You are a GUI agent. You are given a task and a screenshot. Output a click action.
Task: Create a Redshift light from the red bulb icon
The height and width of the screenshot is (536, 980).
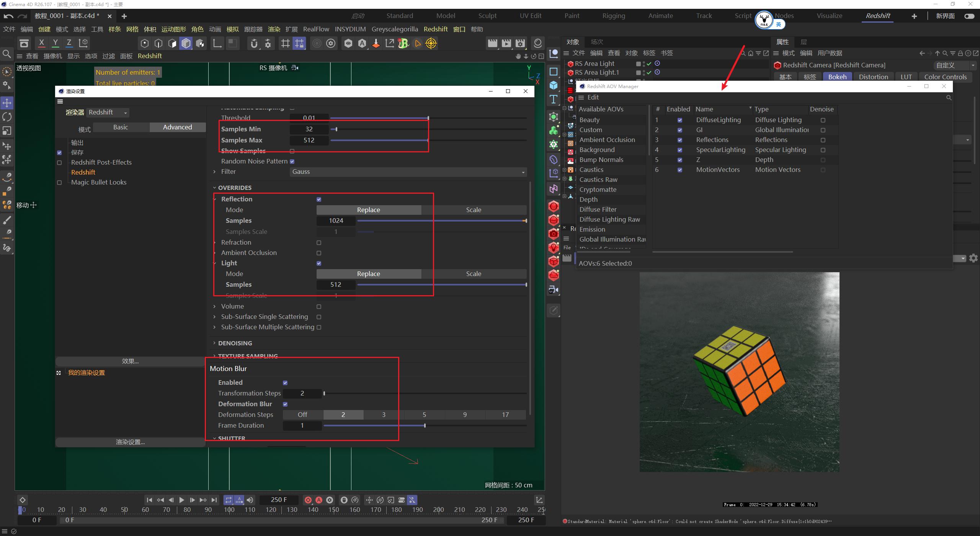point(553,247)
